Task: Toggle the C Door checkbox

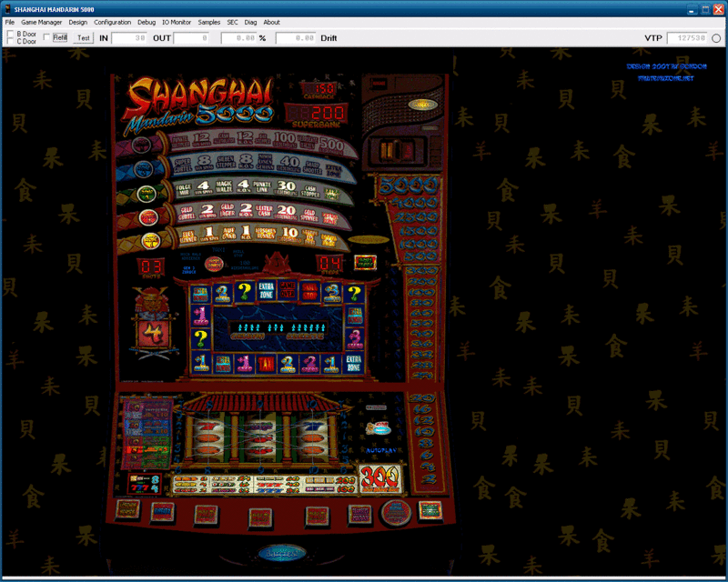Action: click(10, 41)
